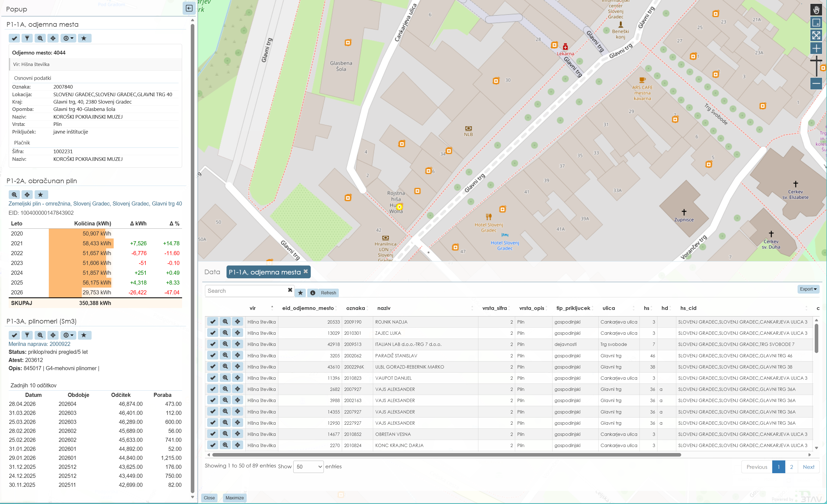Go to table page 2

point(791,467)
